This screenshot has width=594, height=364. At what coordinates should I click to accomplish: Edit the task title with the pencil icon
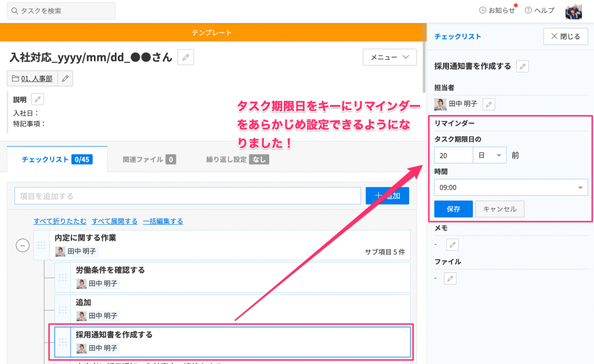[186, 57]
